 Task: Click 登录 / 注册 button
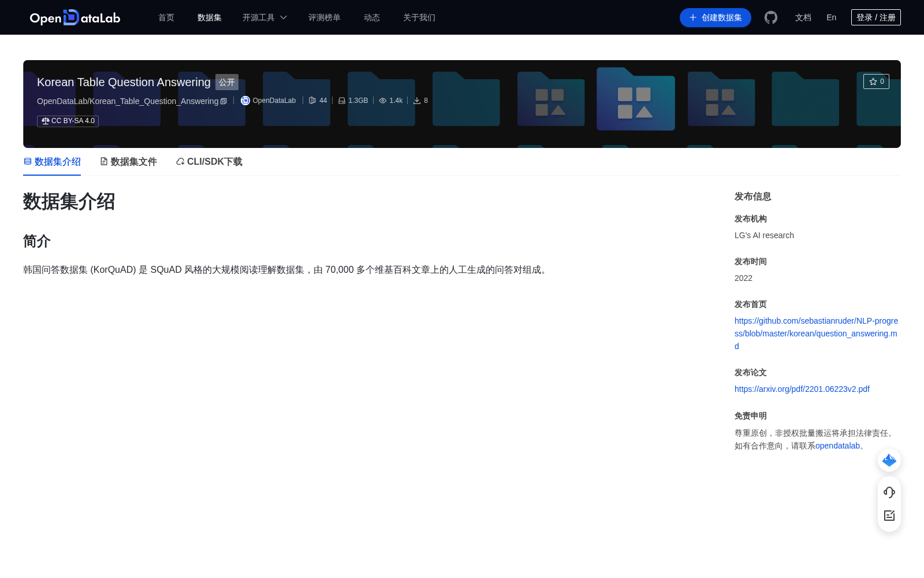pyautogui.click(x=876, y=17)
